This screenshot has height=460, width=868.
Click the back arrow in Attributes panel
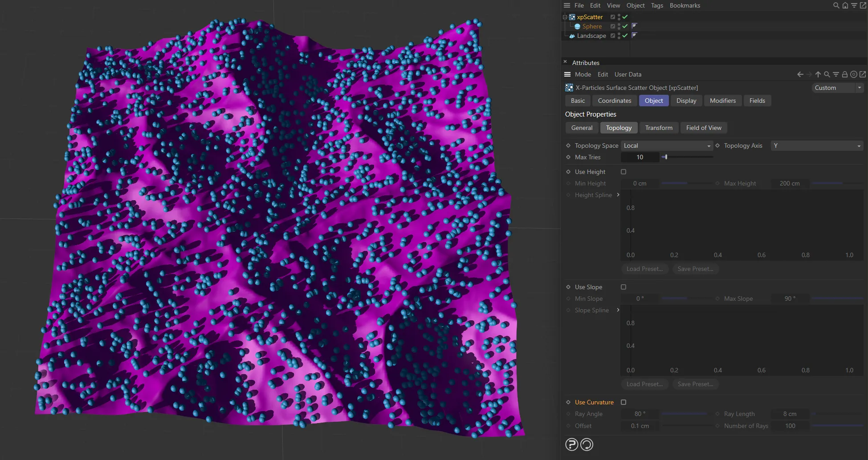coord(799,74)
